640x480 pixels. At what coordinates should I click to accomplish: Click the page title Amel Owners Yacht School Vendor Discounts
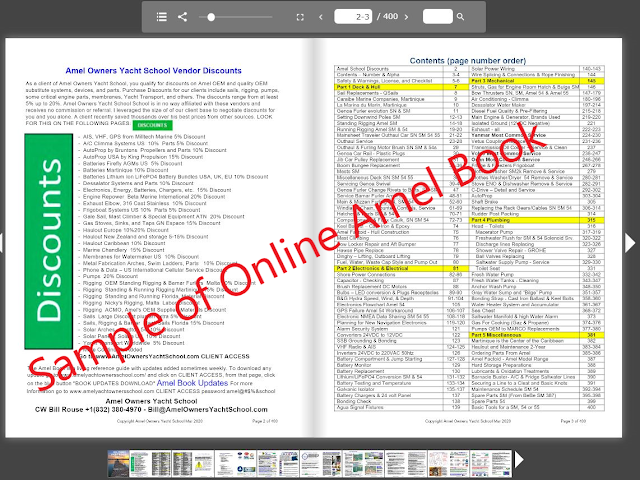coord(153,71)
